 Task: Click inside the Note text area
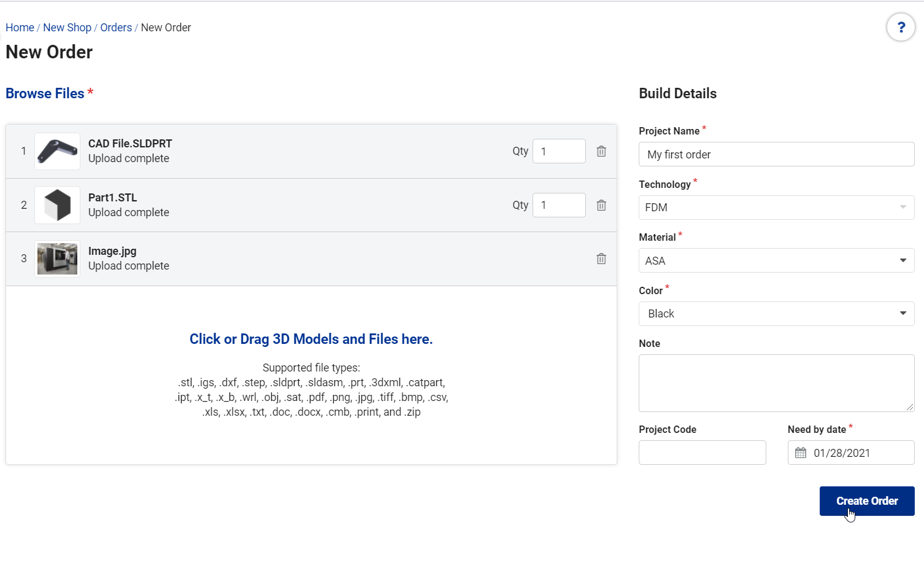click(776, 383)
